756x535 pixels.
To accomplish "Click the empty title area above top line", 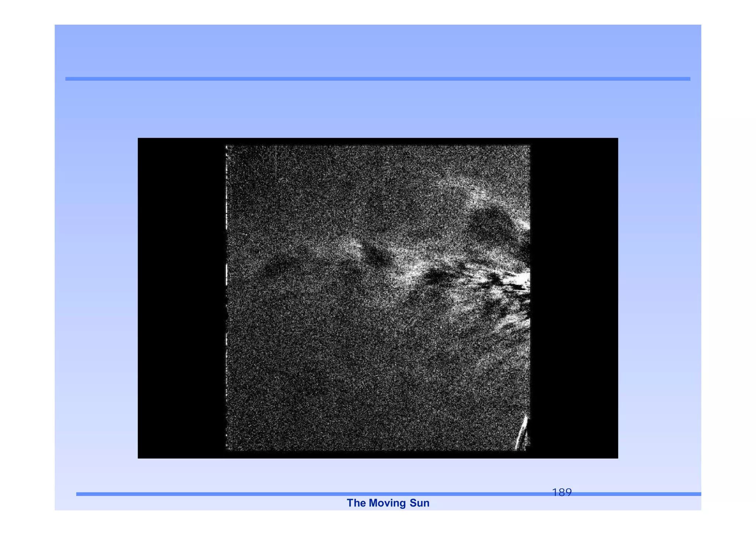I will coord(377,52).
